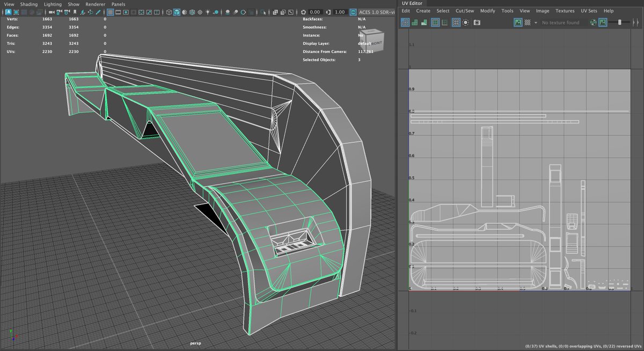Toggle the checker map icon
Image resolution: width=644 pixels, height=351 pixels.
click(x=527, y=23)
